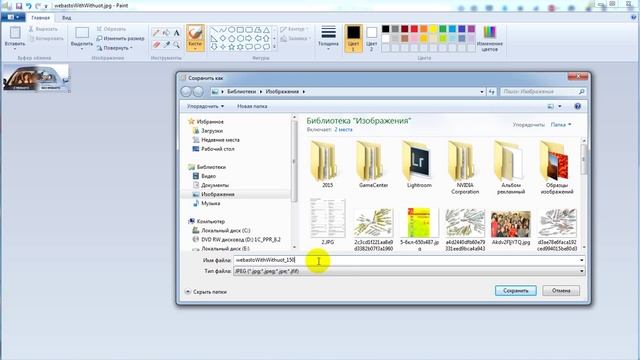Click the Paste (Вставить) clipboard icon
Viewport: 640px width, 360px height.
pos(15,33)
